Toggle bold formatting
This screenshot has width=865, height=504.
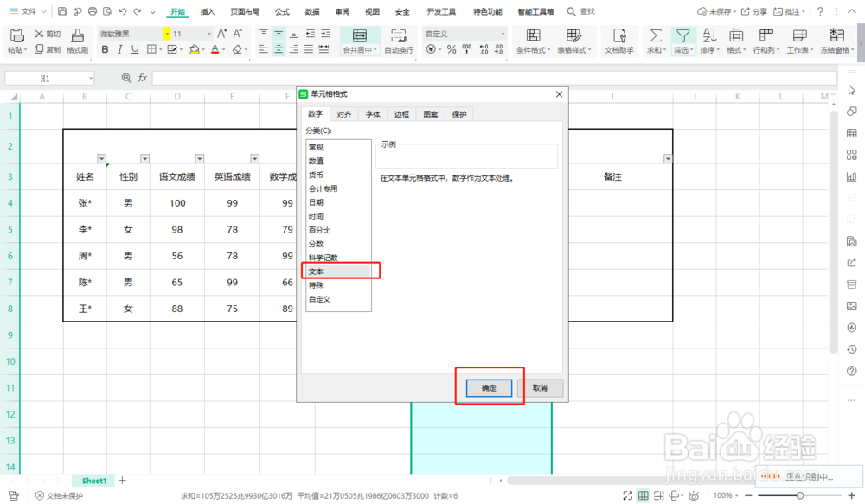[x=104, y=50]
